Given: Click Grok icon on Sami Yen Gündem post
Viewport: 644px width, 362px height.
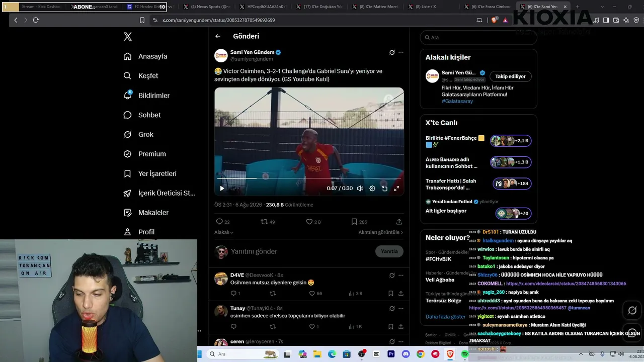Looking at the screenshot, I should (392, 52).
